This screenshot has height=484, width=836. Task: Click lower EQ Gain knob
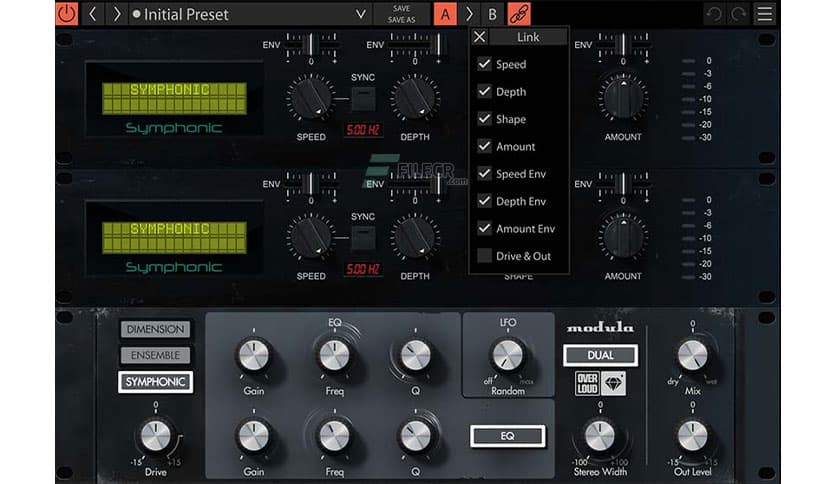(254, 436)
